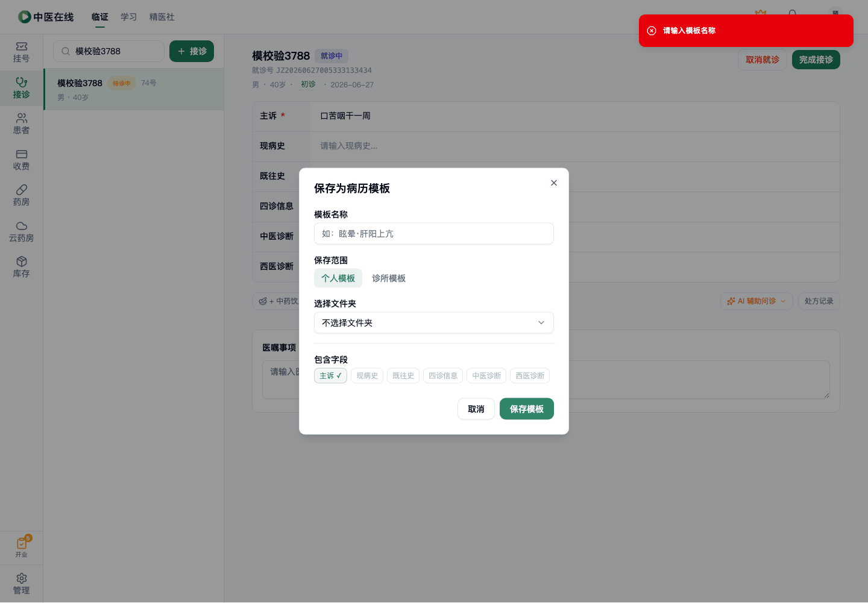Open the 云药房 cloud pharmacy icon
868x603 pixels.
(x=22, y=226)
